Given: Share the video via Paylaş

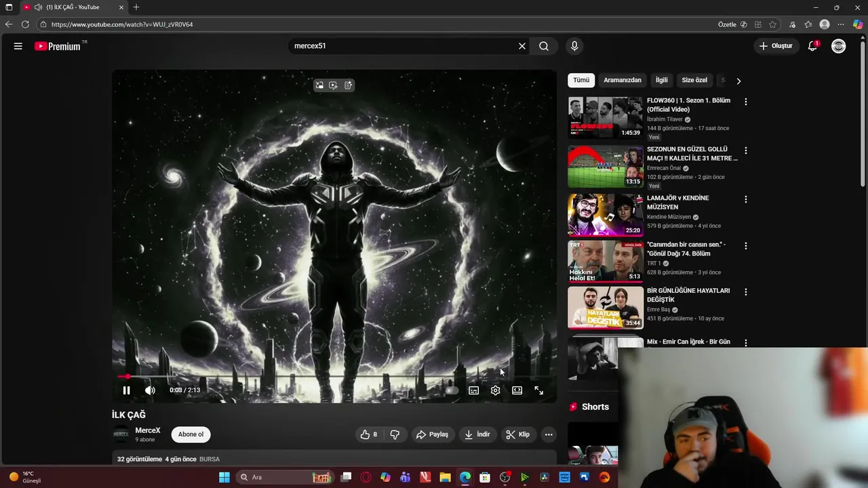Looking at the screenshot, I should [432, 434].
